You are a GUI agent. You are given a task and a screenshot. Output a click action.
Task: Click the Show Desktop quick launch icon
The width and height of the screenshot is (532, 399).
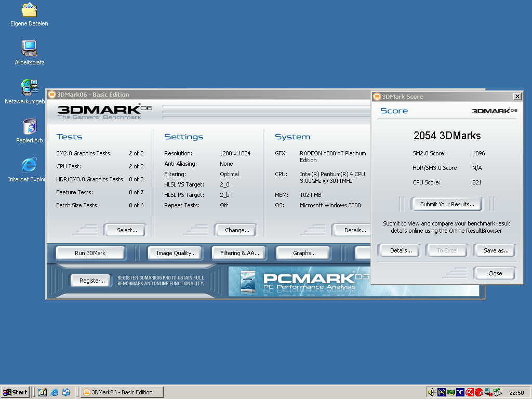43,392
